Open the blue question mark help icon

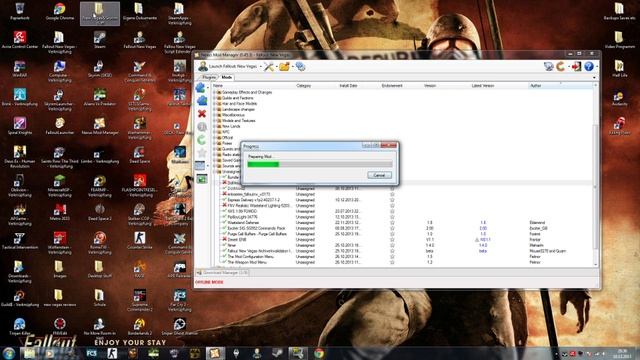click(589, 67)
